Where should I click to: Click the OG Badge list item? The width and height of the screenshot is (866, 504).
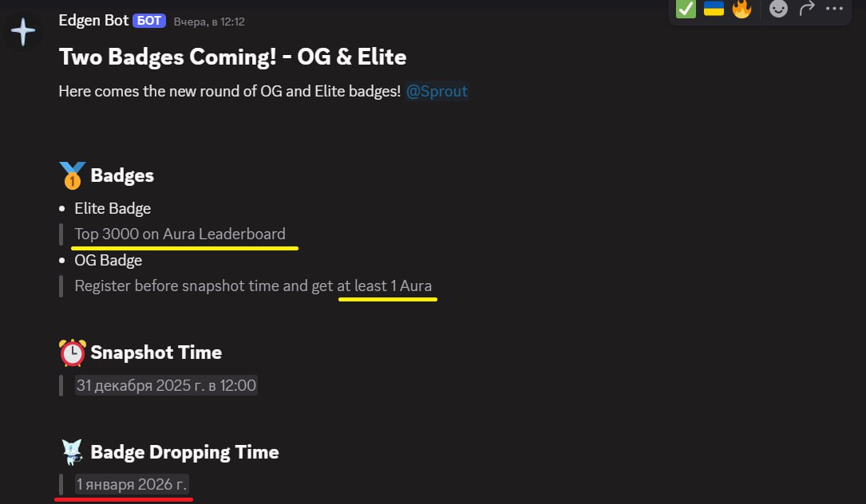109,260
